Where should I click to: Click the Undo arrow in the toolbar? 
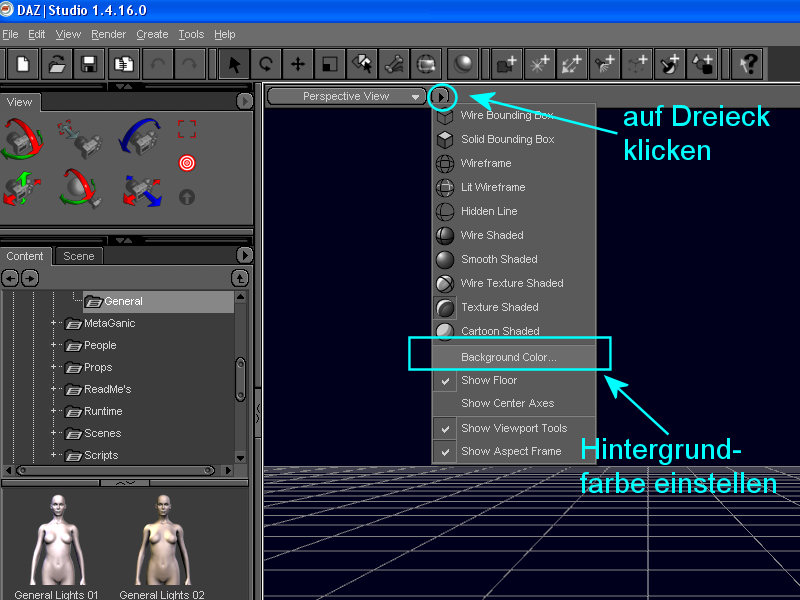tap(158, 64)
